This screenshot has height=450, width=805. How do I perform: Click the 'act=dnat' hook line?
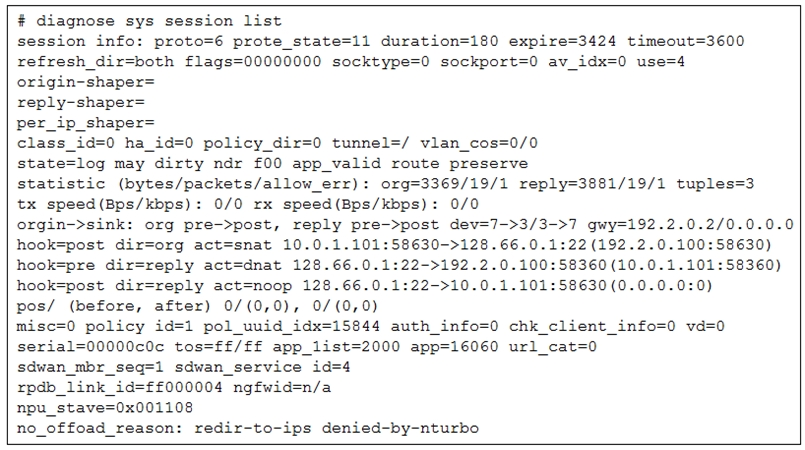tap(399, 266)
